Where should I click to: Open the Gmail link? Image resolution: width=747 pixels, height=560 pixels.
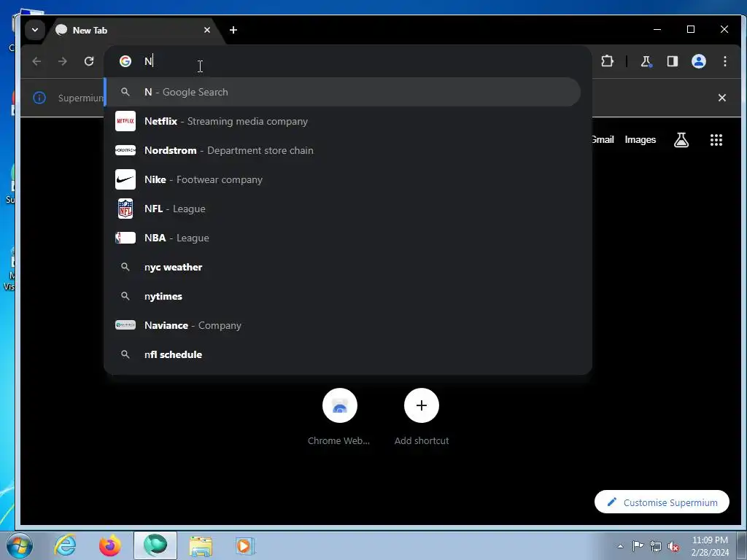click(x=603, y=139)
